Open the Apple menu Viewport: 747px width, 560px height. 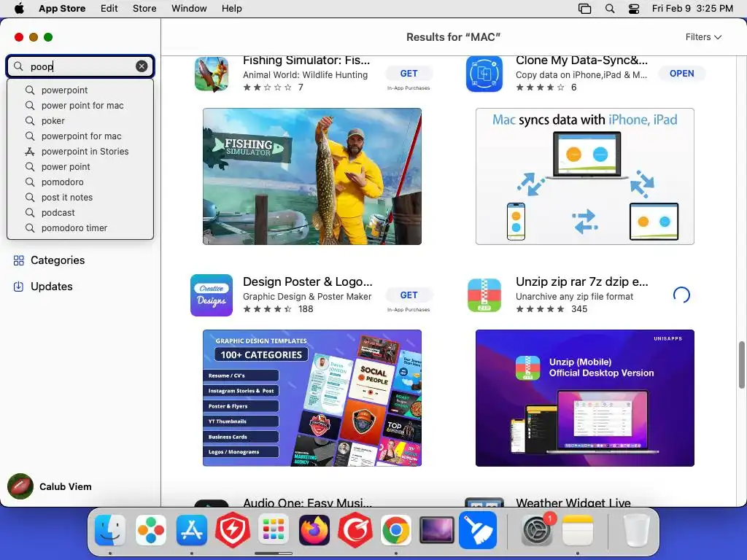coord(19,9)
